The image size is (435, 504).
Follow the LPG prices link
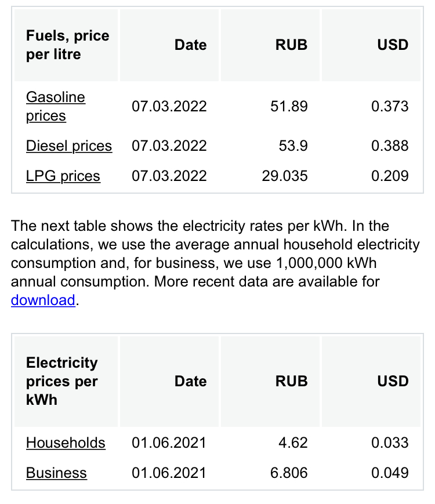pyautogui.click(x=63, y=176)
